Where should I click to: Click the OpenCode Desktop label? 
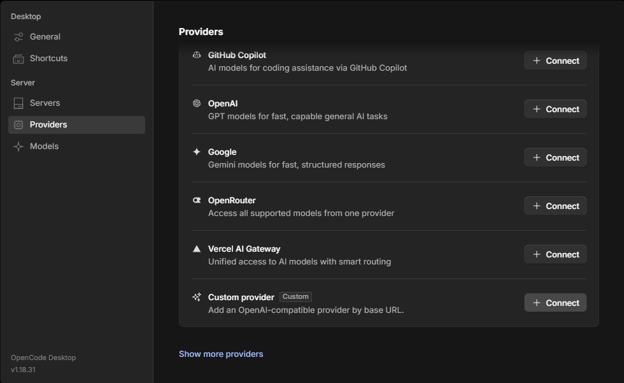(43, 358)
